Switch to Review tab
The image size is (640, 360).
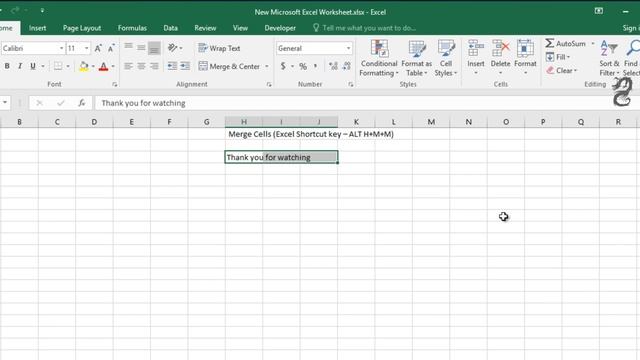[x=205, y=28]
